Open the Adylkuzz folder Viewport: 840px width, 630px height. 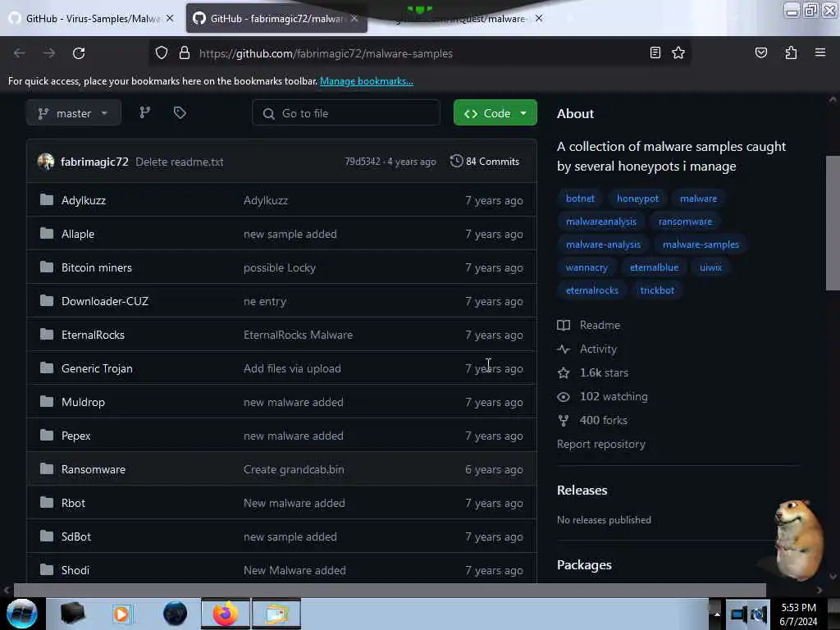[83, 200]
